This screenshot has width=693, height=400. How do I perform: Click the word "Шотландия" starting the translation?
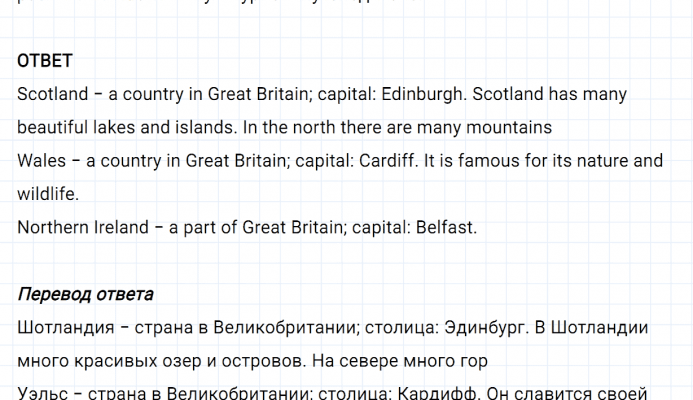click(63, 327)
